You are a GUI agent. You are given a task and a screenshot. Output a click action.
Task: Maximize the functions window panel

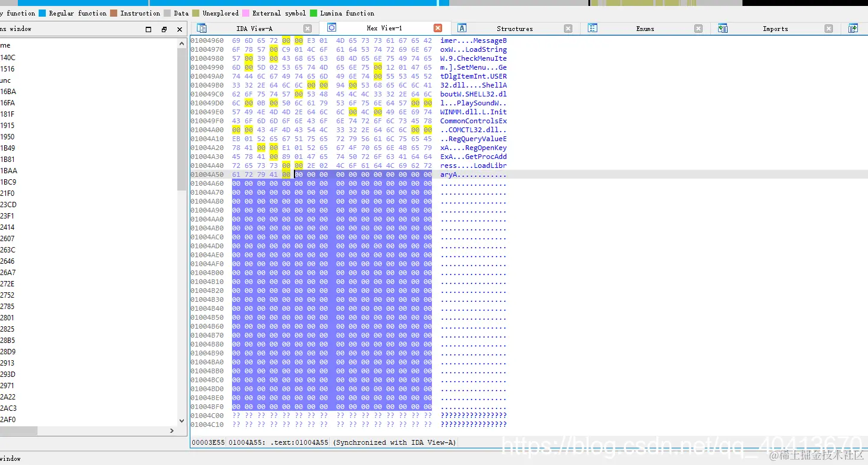click(149, 29)
